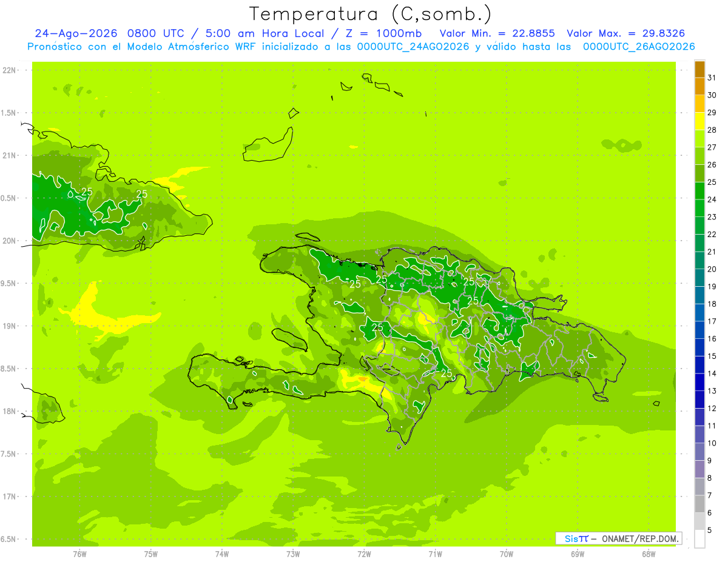Click the '69W' longitude label

coord(578,554)
